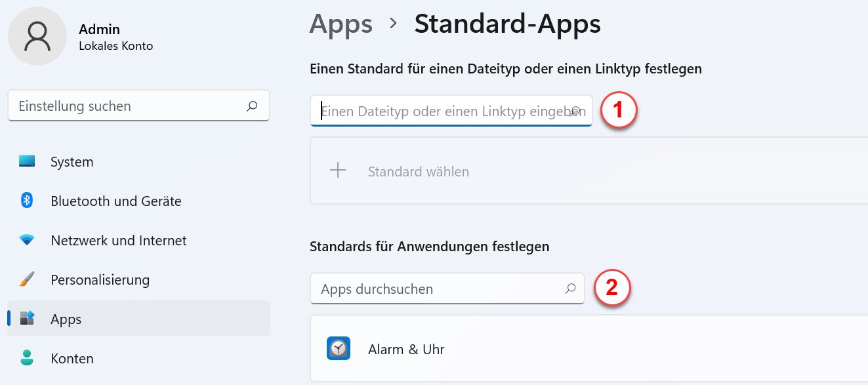Click the Personalisierung paintbrush icon

(x=27, y=280)
